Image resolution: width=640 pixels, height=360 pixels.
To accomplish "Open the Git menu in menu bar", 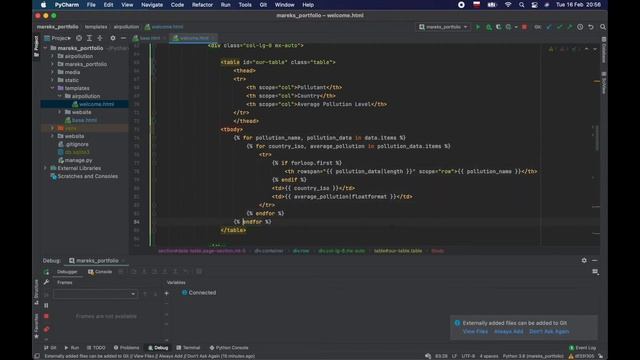I will (x=263, y=5).
